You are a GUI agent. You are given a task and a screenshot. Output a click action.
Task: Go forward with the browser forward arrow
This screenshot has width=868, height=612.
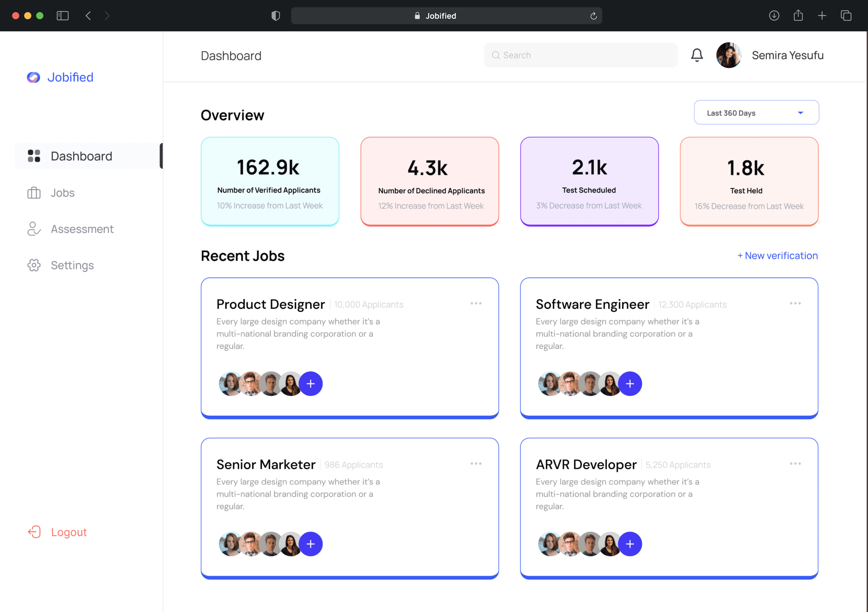[x=107, y=16]
